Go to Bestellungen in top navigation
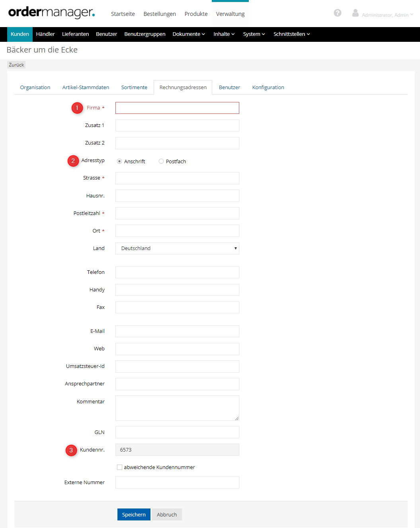Screen dimensions: 420x528 [160, 14]
